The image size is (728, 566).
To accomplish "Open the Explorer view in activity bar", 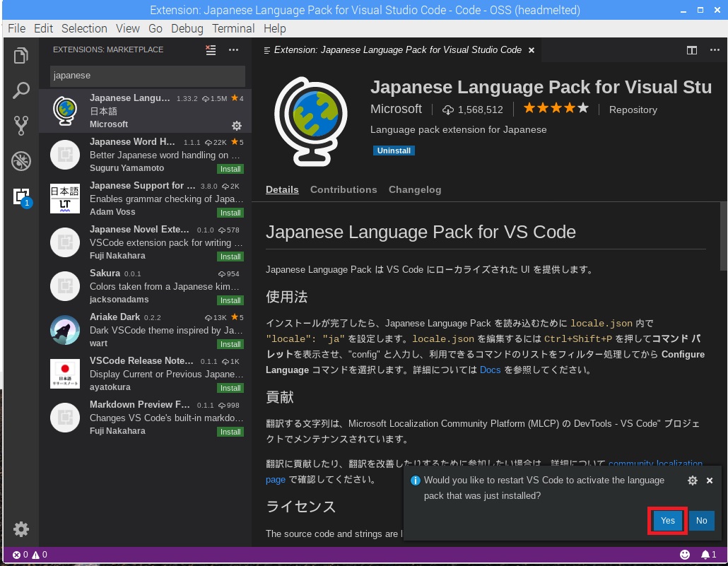I will (21, 56).
